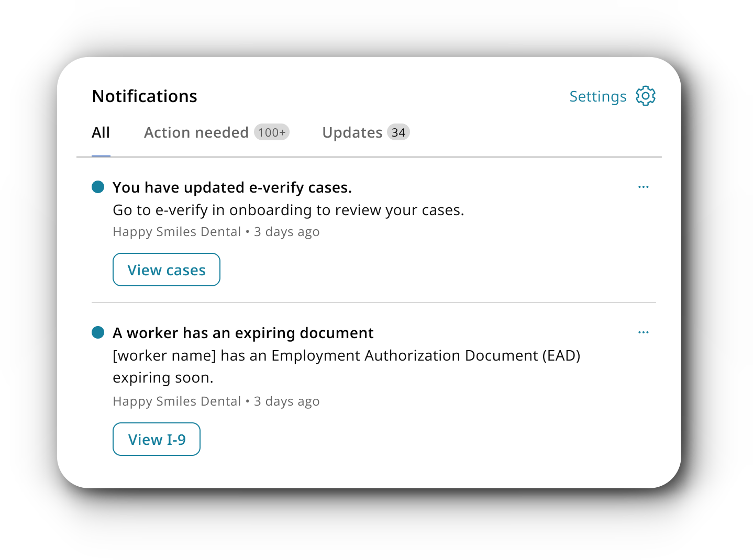Image resolution: width=753 pixels, height=560 pixels.
Task: Click the 100+ badge on Action needed
Action: pyautogui.click(x=272, y=132)
